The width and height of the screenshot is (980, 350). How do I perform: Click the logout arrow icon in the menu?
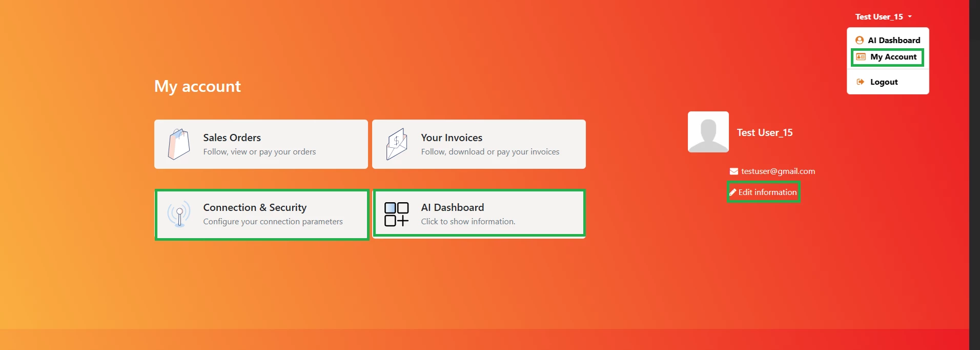pos(861,82)
